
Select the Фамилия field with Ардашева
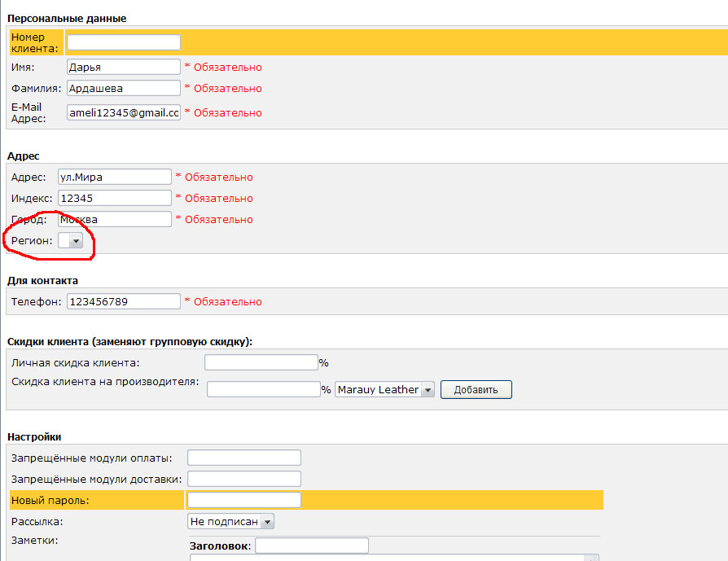pos(123,88)
